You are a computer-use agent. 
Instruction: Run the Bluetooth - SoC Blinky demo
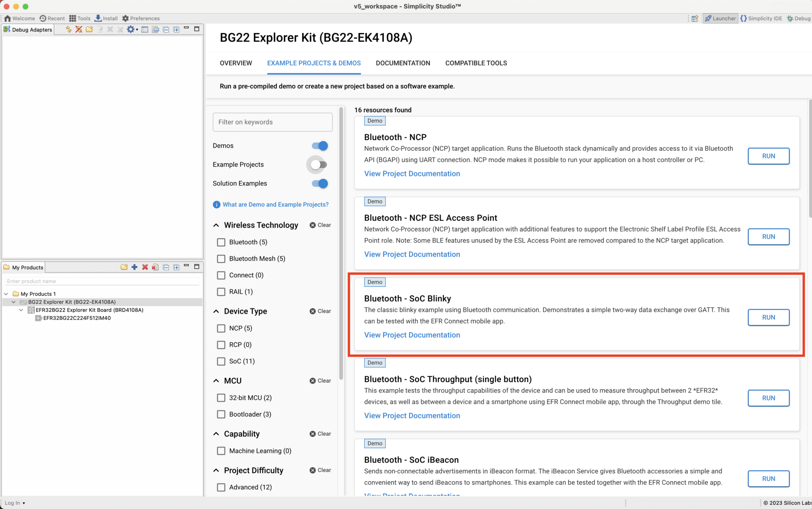click(768, 317)
